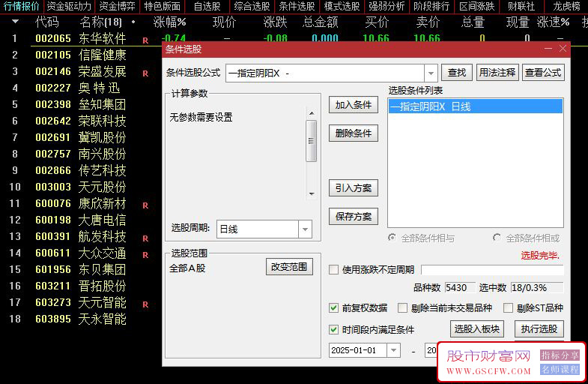Click the R marker beside 天元智能

click(145, 304)
